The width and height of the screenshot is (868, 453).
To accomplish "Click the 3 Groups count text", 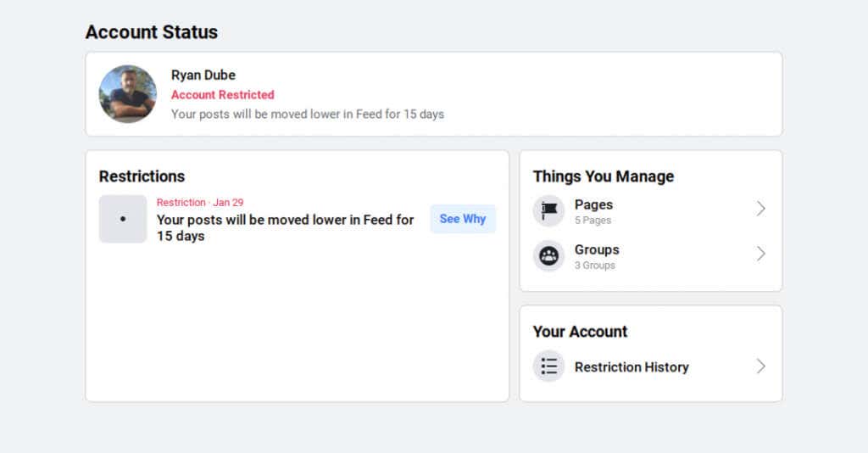I will pyautogui.click(x=595, y=266).
